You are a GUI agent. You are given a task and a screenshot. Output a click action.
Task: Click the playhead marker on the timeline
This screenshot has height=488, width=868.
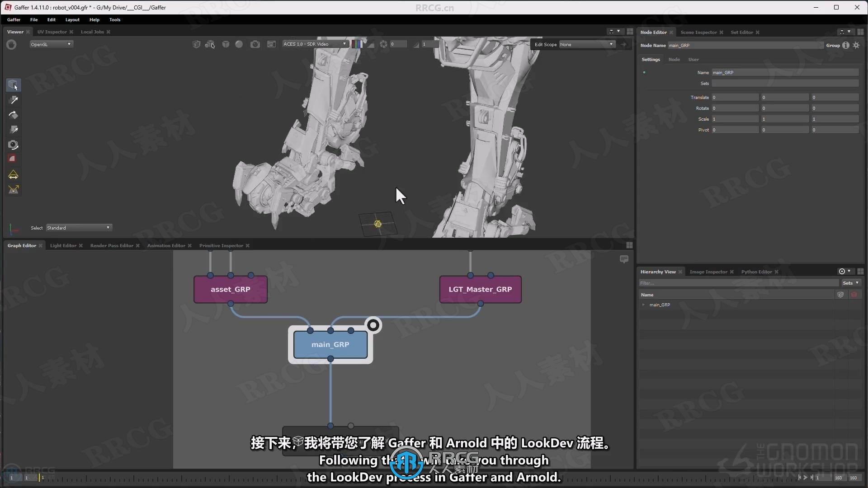click(x=39, y=477)
